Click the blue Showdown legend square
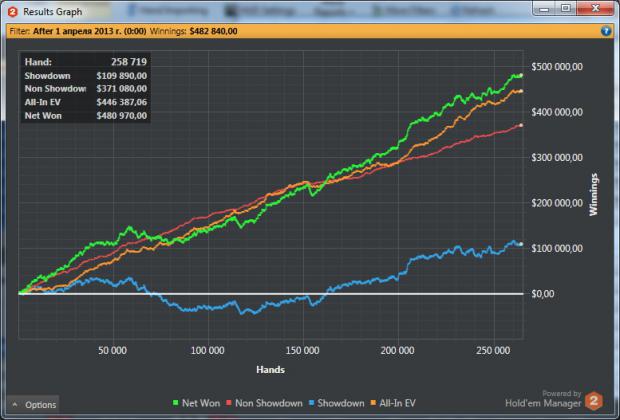Viewport: 620px width, 420px height. (312, 403)
